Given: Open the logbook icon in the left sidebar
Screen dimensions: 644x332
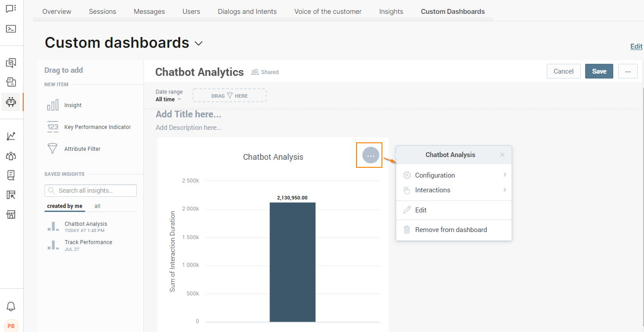Looking at the screenshot, I should click(11, 175).
